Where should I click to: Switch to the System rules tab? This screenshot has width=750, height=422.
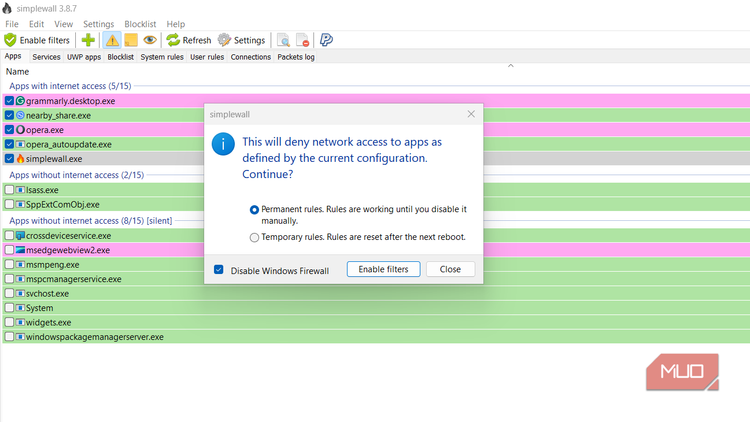[x=162, y=57]
